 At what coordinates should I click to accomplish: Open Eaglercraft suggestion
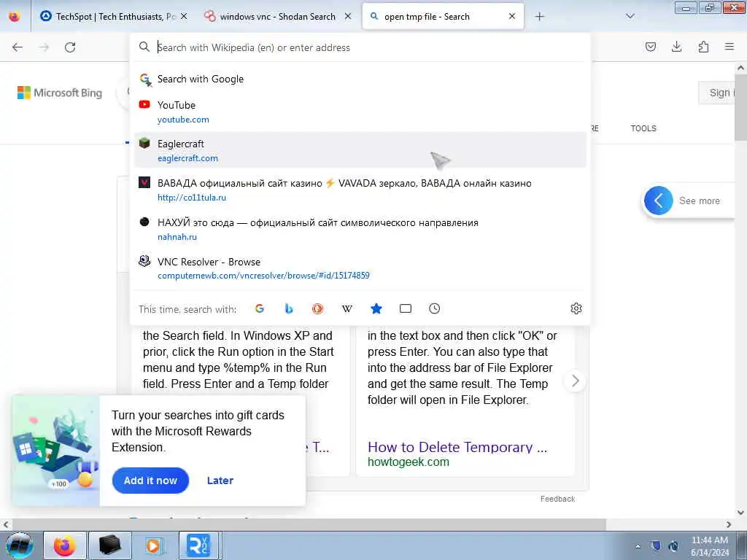click(x=360, y=150)
